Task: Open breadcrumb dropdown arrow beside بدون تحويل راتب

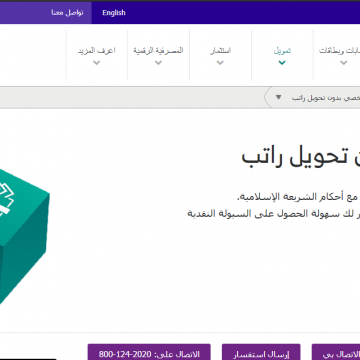Action: [x=278, y=98]
